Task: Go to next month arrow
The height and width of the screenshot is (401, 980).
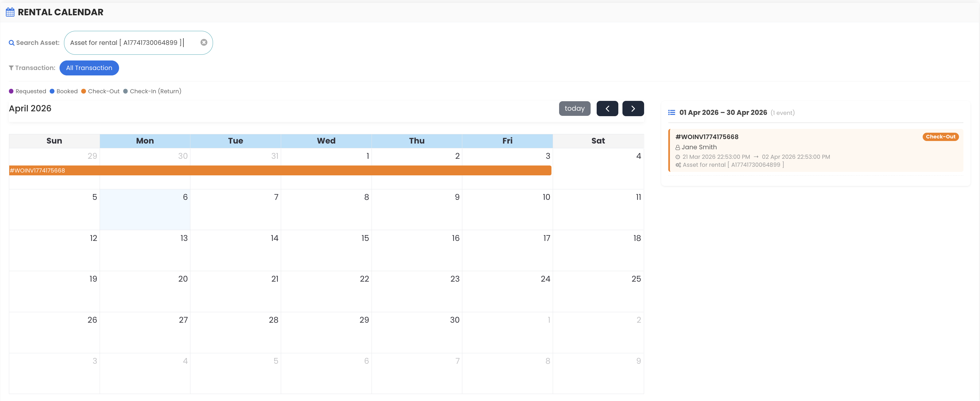Action: 633,109
